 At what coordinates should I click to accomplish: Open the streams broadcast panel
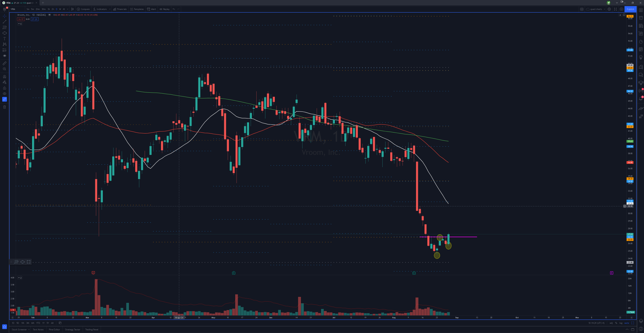point(641,91)
